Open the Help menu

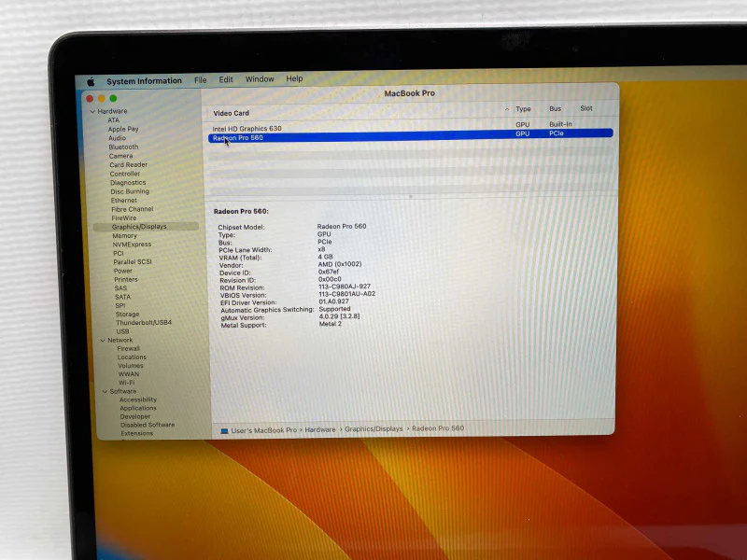[294, 78]
